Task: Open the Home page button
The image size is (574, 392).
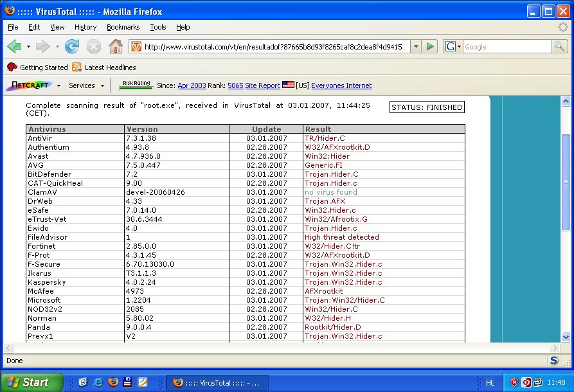Action: click(116, 46)
